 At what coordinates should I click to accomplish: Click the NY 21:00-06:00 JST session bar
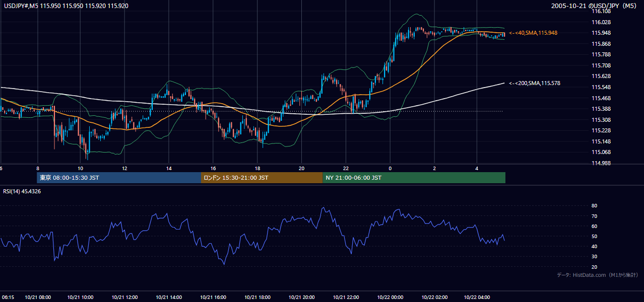[x=414, y=178]
